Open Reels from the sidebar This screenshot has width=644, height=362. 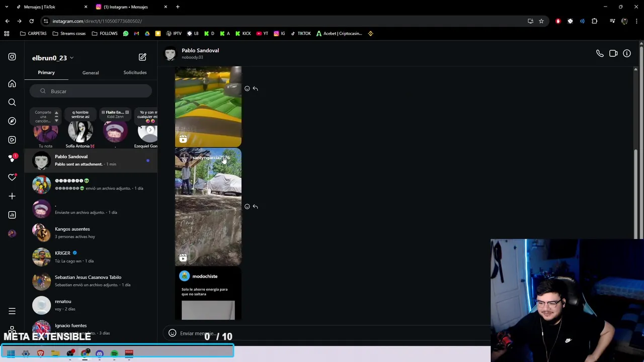click(x=12, y=140)
